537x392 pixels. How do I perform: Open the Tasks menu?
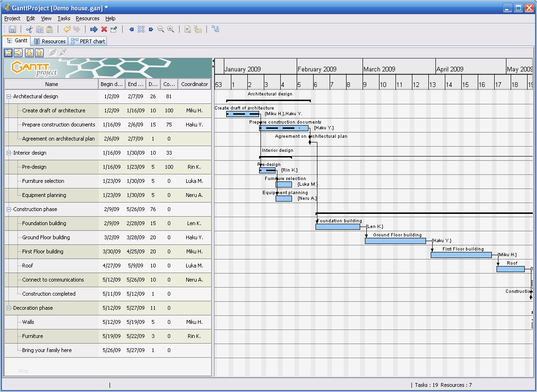click(x=63, y=18)
